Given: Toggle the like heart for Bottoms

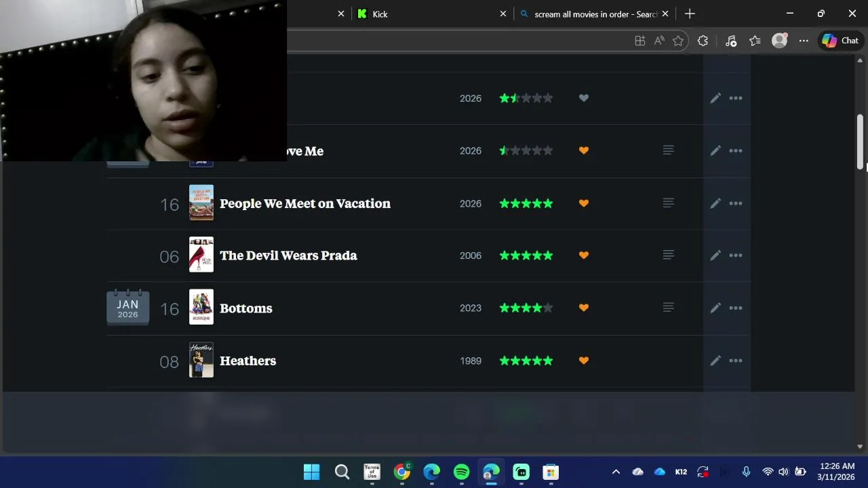Looking at the screenshot, I should tap(584, 308).
